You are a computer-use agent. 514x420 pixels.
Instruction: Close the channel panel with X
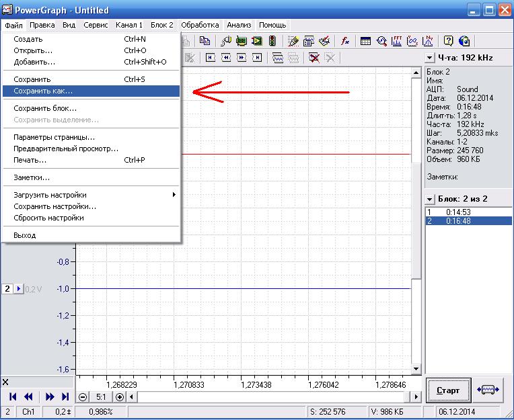click(x=5, y=382)
